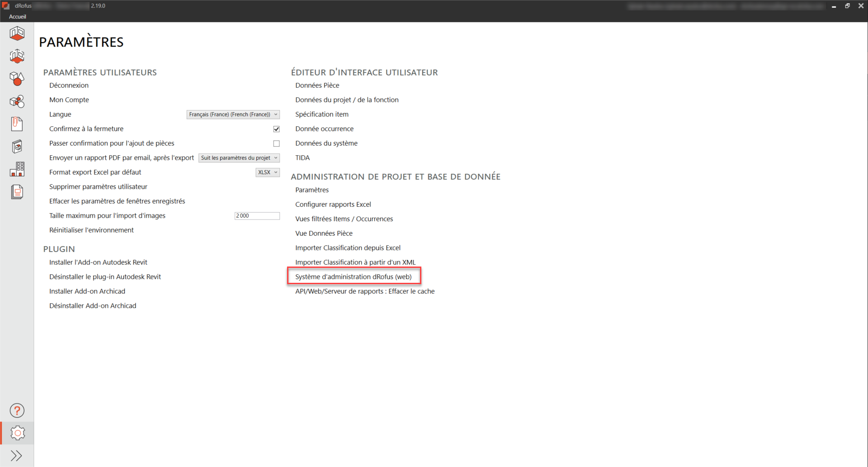Viewport: 868px width, 467px height.
Task: Open the XLSX export format dropdown
Action: click(268, 172)
